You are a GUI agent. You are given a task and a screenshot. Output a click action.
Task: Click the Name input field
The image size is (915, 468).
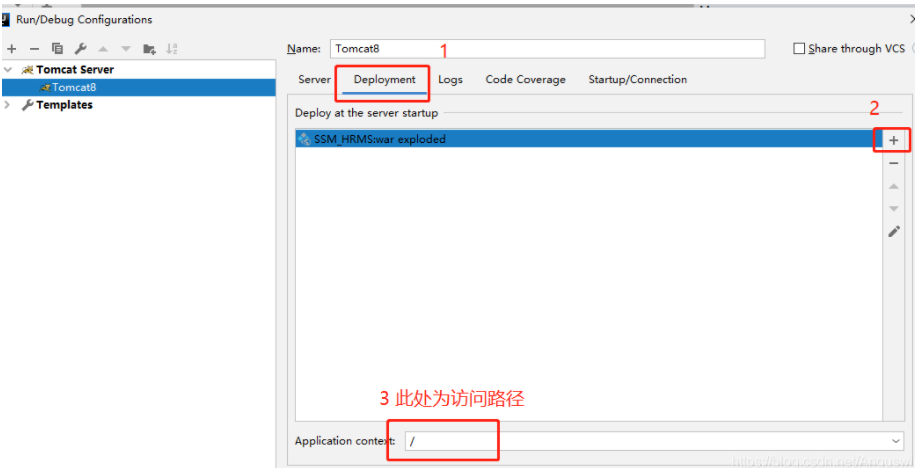point(547,49)
